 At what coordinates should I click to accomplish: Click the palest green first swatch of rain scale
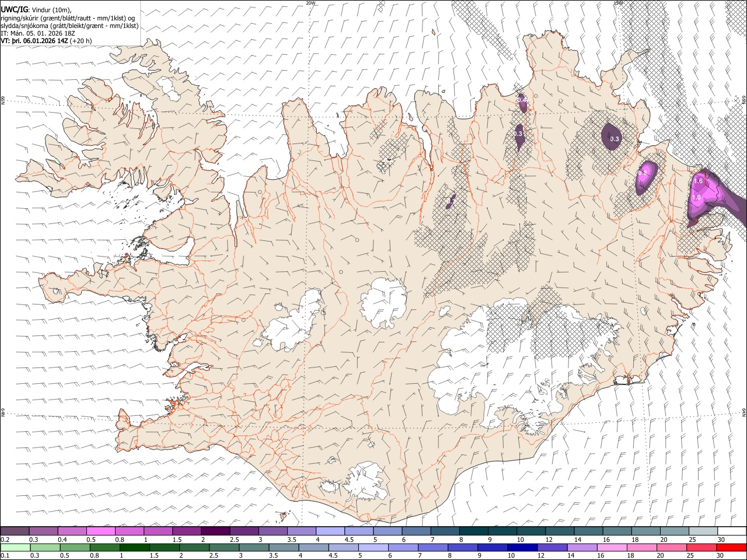pos(14,547)
